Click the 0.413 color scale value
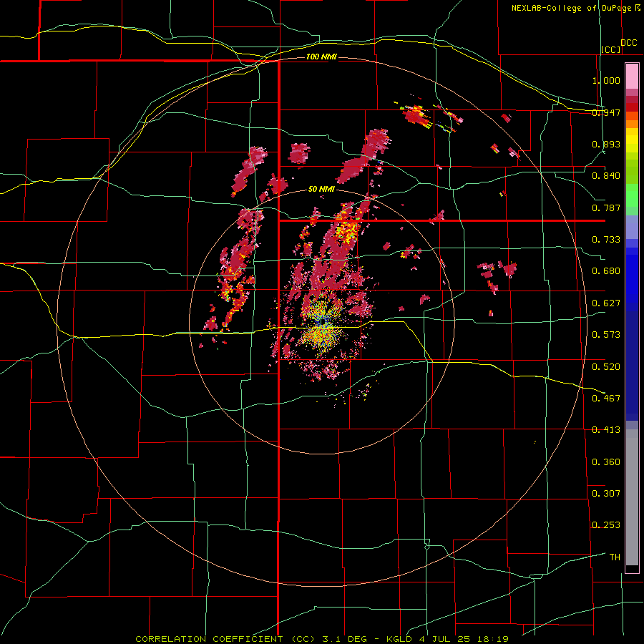 click(x=606, y=430)
